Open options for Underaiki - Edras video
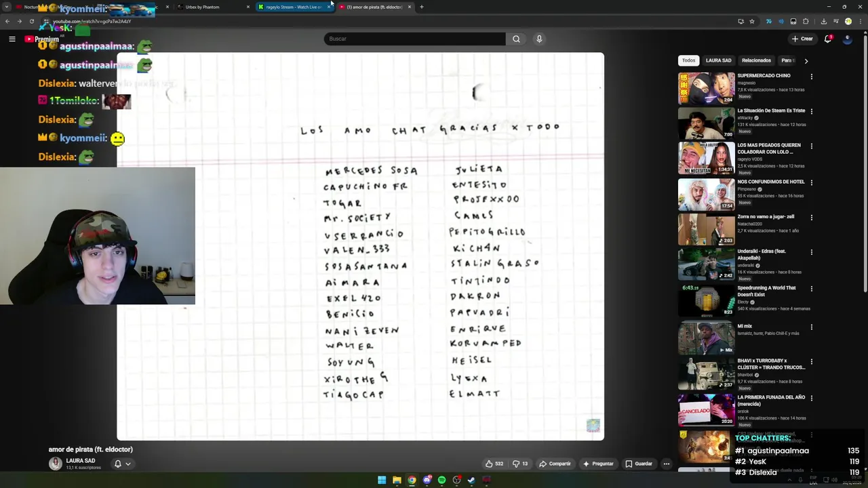The image size is (868, 488). (x=811, y=252)
